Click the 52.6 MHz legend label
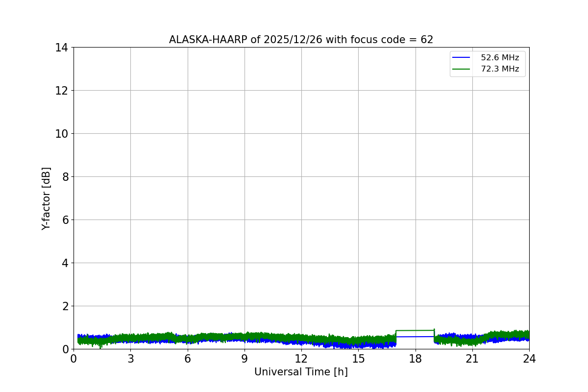This screenshot has height=392, width=588. 500,58
